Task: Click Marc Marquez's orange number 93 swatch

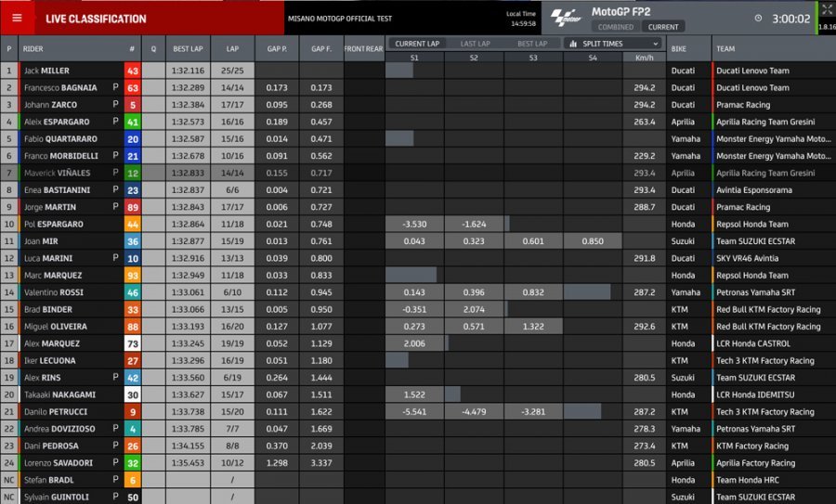Action: point(133,276)
